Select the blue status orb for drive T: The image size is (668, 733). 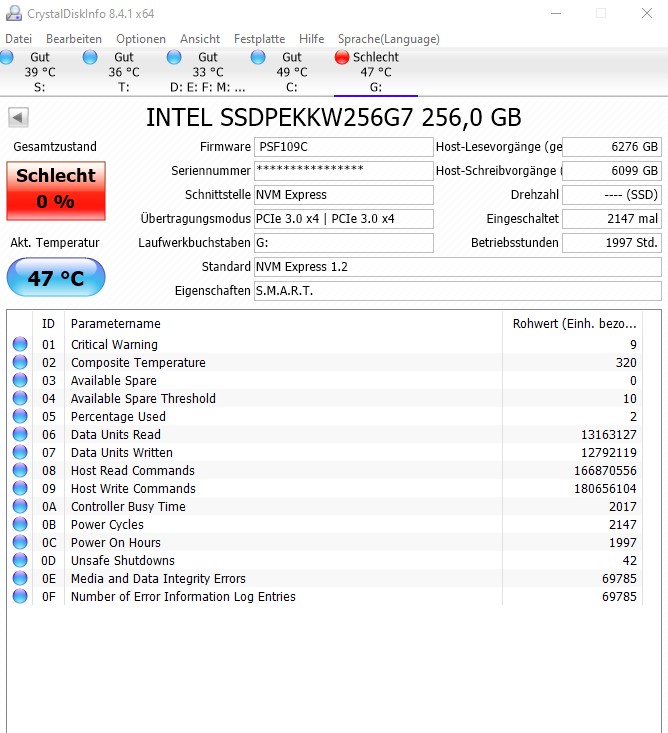click(90, 57)
